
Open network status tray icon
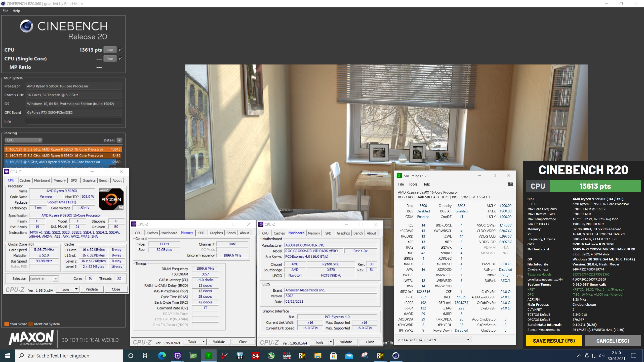pos(594,356)
